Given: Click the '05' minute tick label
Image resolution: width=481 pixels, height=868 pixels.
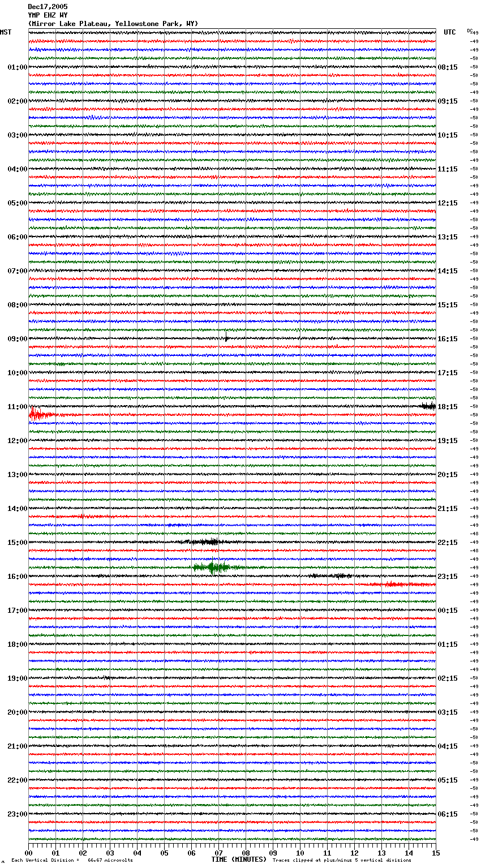Looking at the screenshot, I should [164, 853].
